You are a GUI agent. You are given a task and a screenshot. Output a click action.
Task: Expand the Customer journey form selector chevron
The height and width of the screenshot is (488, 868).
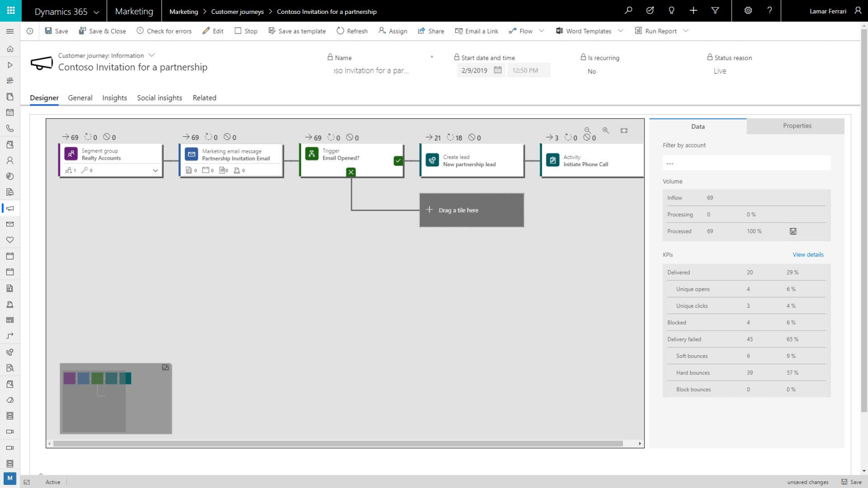tap(151, 55)
